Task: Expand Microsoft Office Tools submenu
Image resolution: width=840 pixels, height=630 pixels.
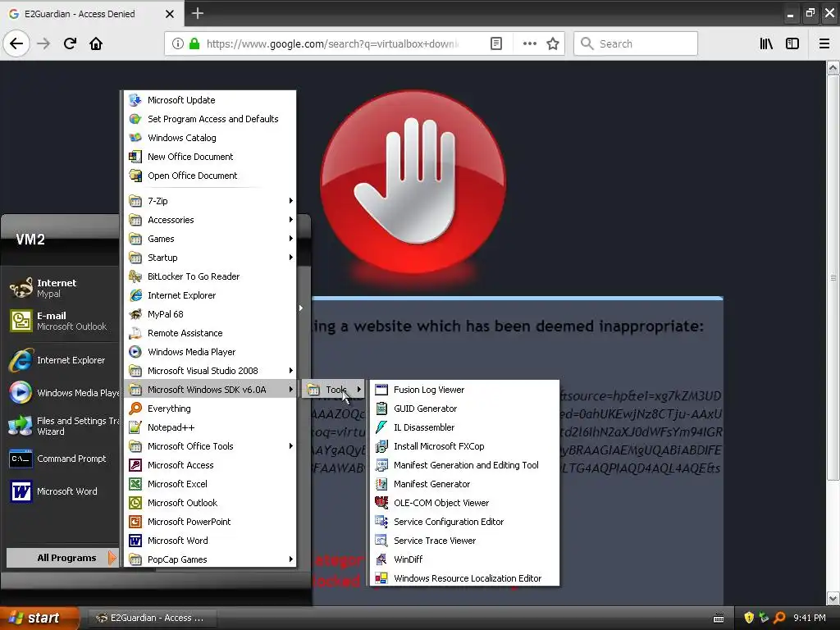Action: click(211, 445)
